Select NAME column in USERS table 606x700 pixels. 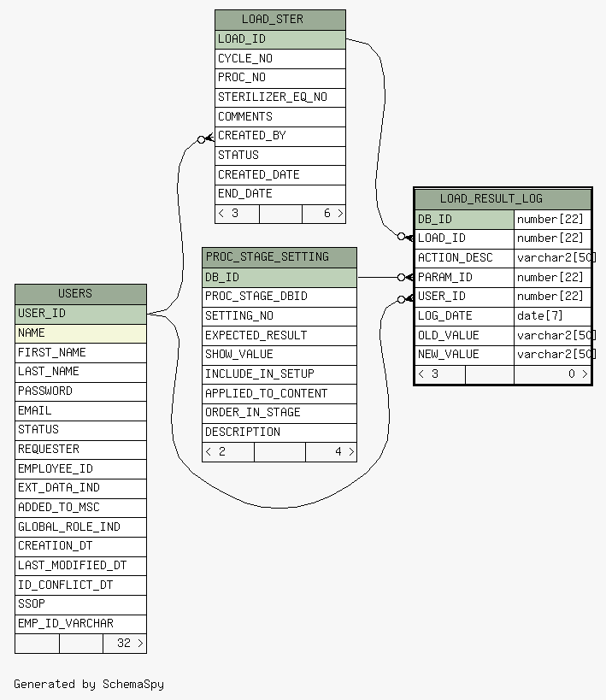80,333
